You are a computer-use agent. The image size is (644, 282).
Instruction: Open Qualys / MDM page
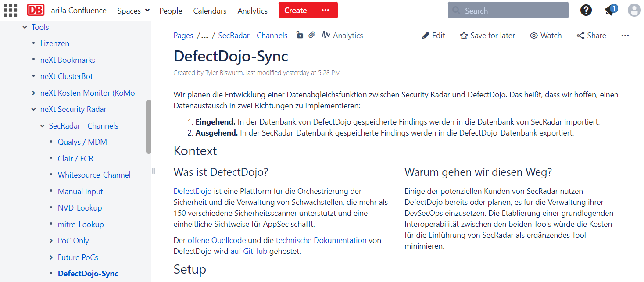click(x=82, y=142)
